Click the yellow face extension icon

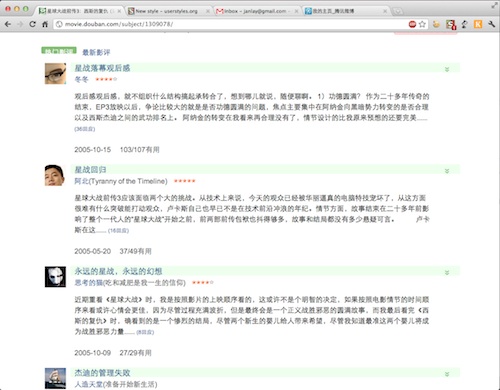436,24
